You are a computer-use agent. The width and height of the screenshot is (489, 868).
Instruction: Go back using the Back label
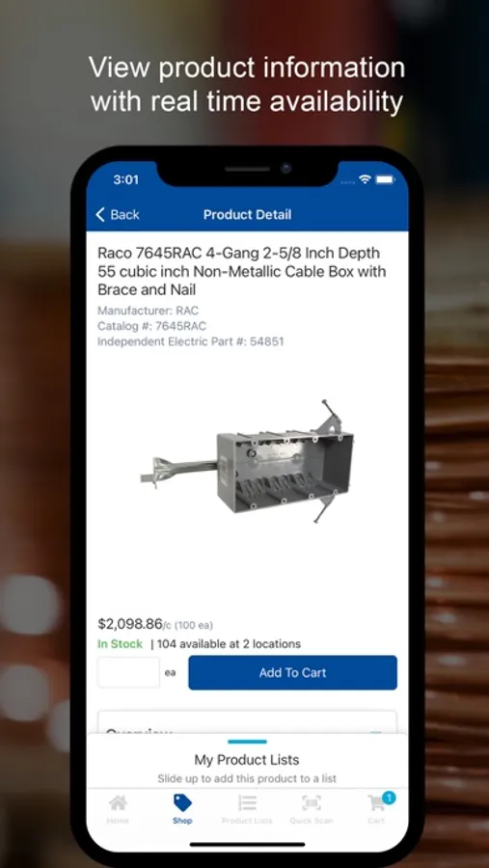(124, 215)
